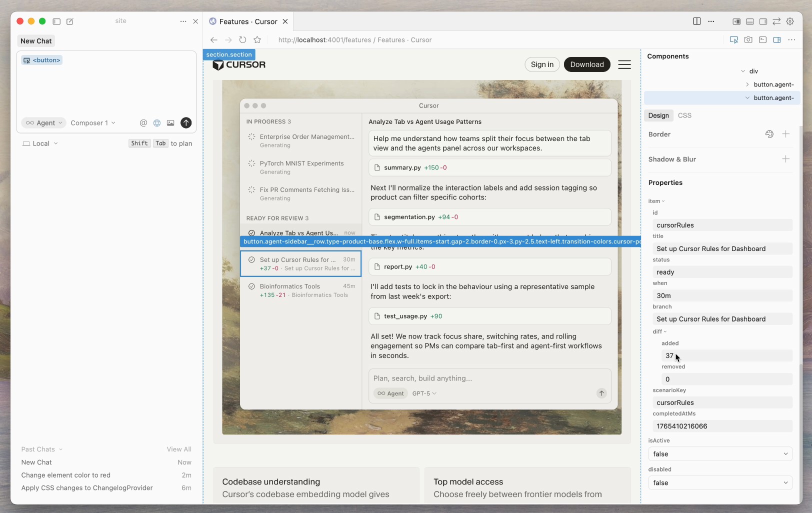Click the @ mention icon in chat input
The width and height of the screenshot is (812, 513).
(x=143, y=123)
